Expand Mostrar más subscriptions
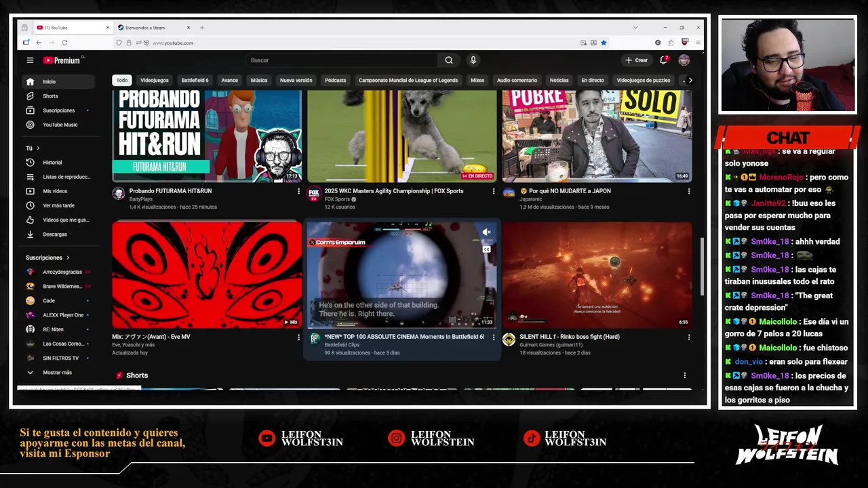 coord(57,372)
